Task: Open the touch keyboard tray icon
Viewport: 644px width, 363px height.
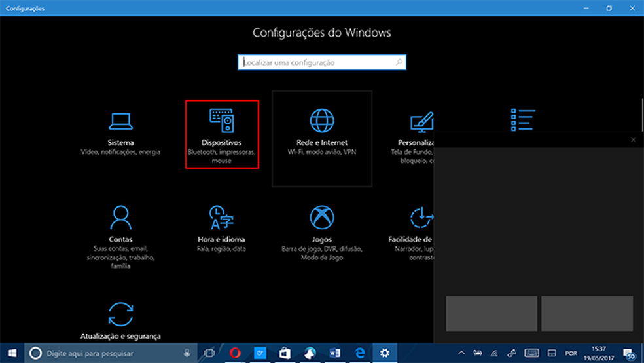Action: (x=531, y=353)
